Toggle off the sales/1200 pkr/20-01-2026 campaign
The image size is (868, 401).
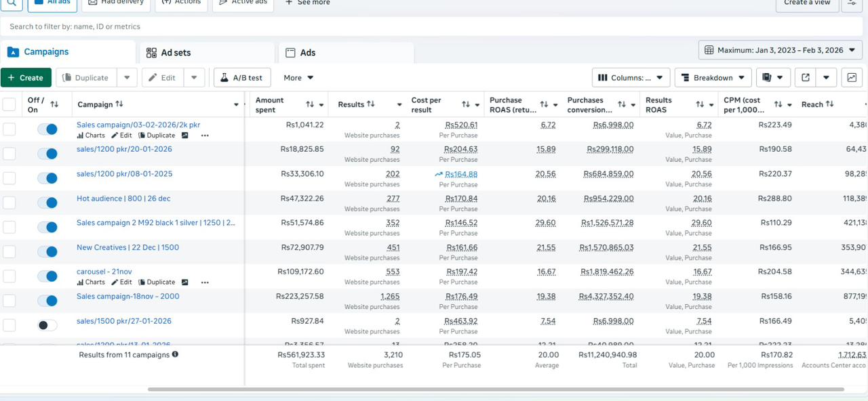tap(47, 154)
